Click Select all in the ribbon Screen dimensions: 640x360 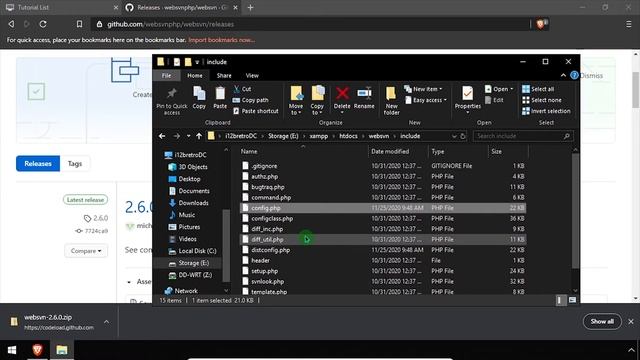pos(538,89)
